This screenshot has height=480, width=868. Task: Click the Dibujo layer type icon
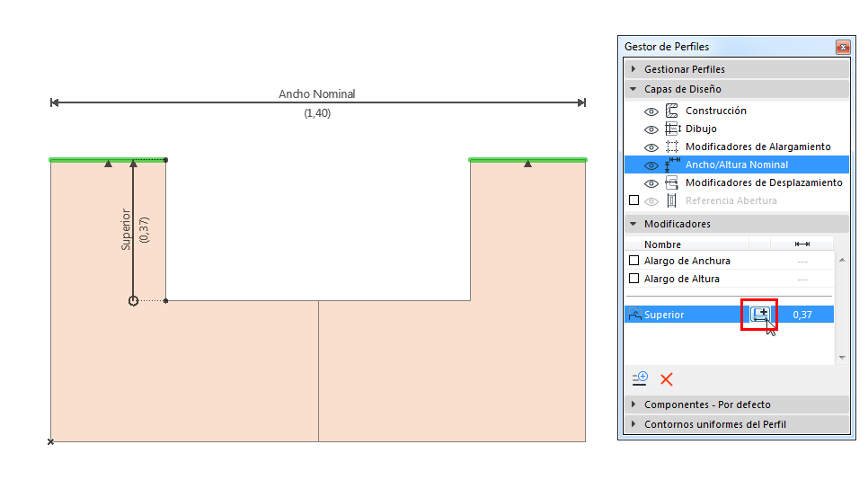[673, 129]
